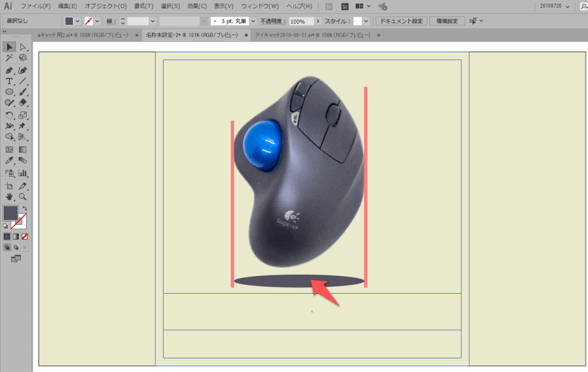Select the Type tool
588x372 pixels.
[x=9, y=81]
